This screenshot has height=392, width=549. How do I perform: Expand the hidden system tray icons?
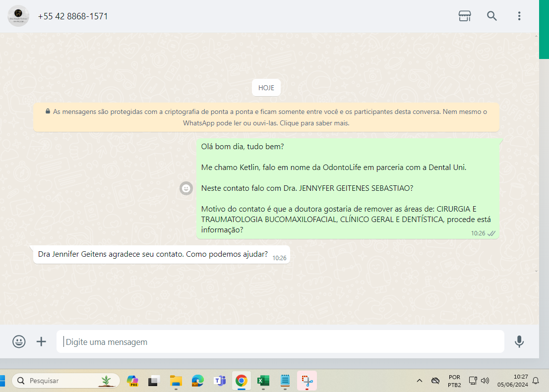pyautogui.click(x=420, y=381)
